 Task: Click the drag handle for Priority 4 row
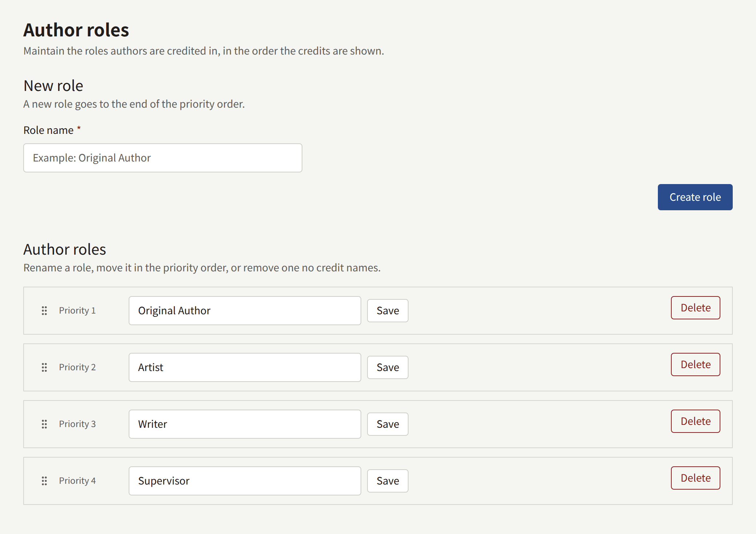click(x=44, y=481)
